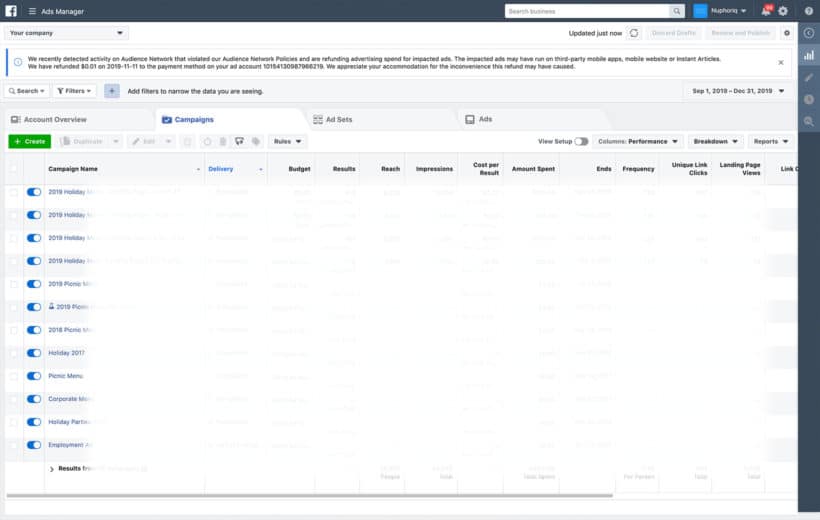820x520 pixels.
Task: Open the magnifier inspect panel in right sidebar
Action: 809,121
